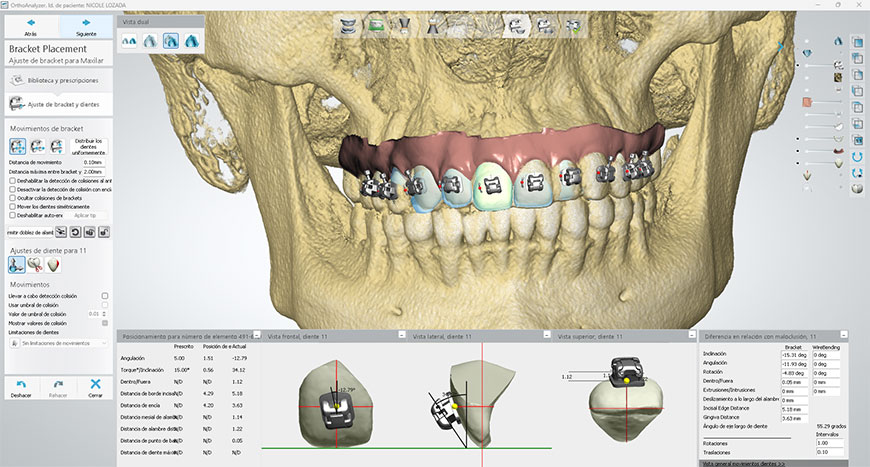Click the Deshacer undo arrow
Image resolution: width=870 pixels, height=467 pixels.
(x=18, y=386)
